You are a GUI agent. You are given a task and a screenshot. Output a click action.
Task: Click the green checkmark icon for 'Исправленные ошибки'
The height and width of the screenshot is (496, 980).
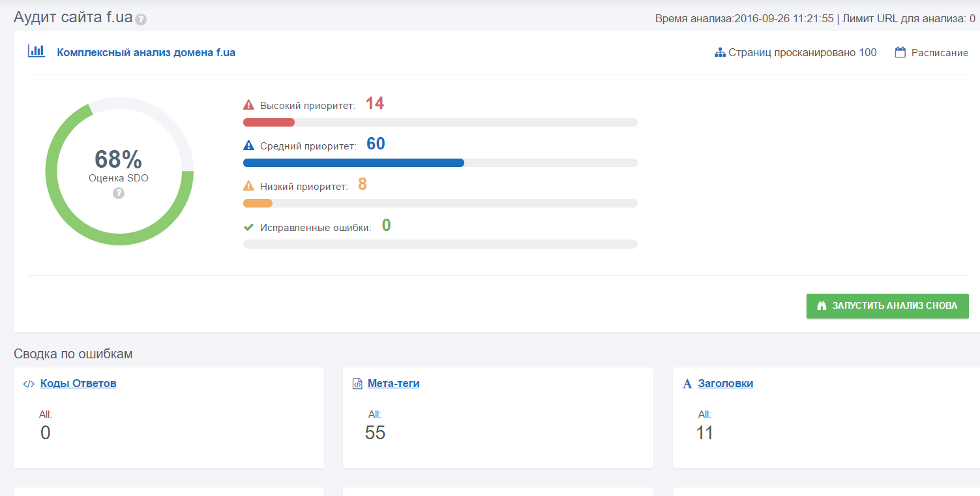pos(248,227)
